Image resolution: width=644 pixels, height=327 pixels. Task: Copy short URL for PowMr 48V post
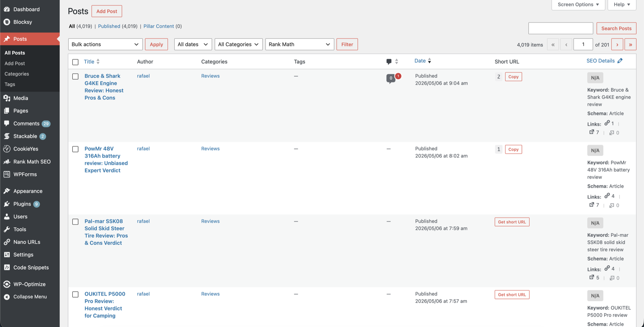[513, 149]
